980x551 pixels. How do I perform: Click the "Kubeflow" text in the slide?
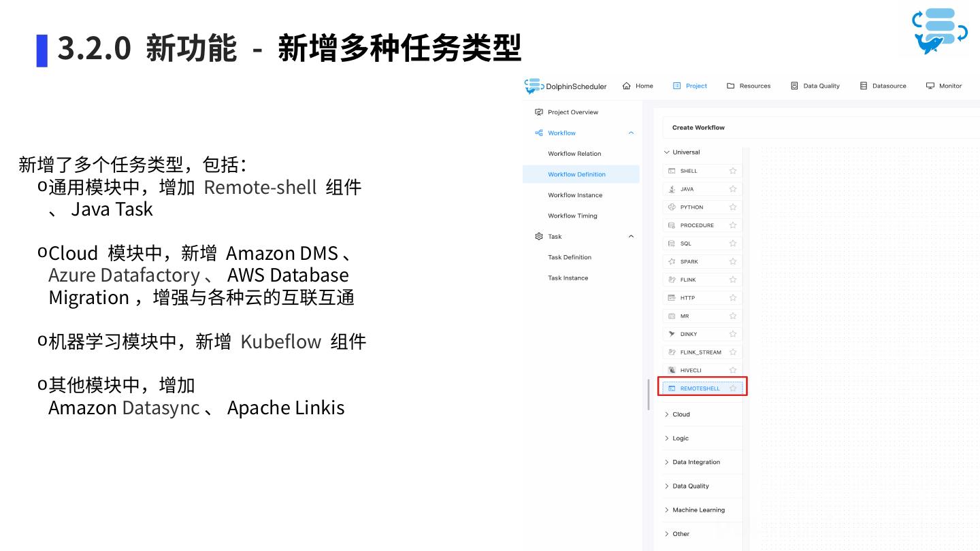(280, 341)
